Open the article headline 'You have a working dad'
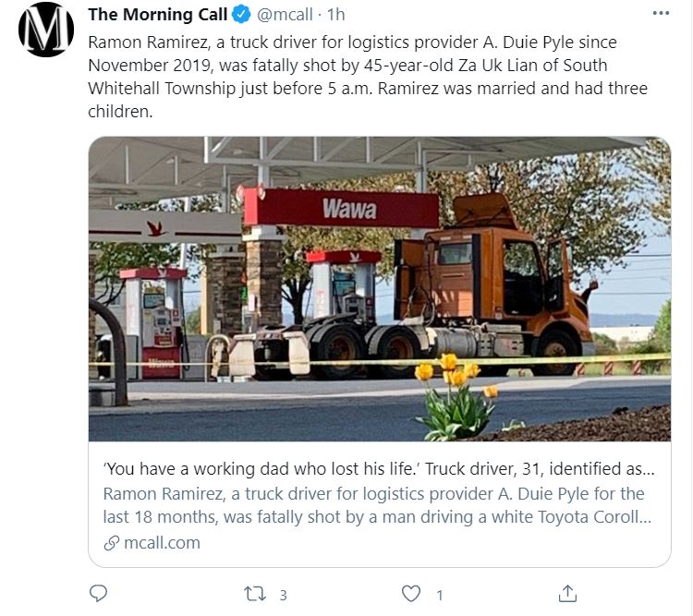This screenshot has width=693, height=616. point(377,468)
